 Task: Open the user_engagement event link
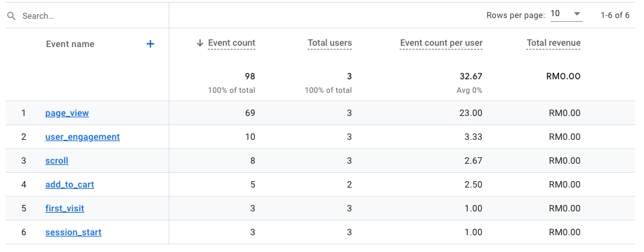click(82, 137)
